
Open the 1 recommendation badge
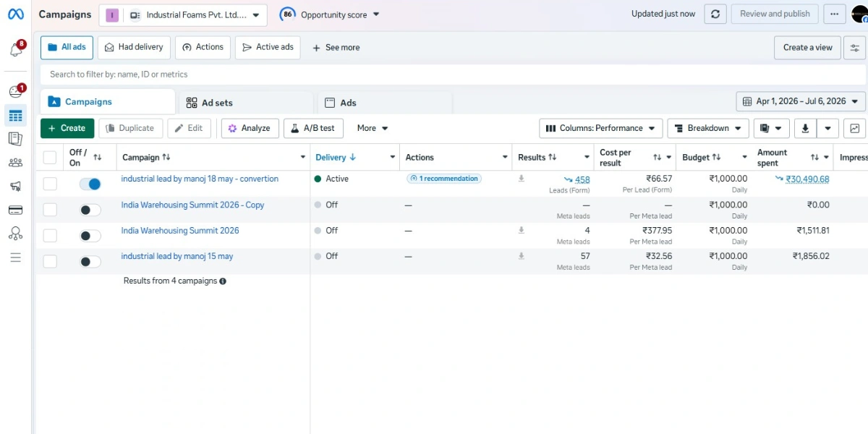[444, 178]
